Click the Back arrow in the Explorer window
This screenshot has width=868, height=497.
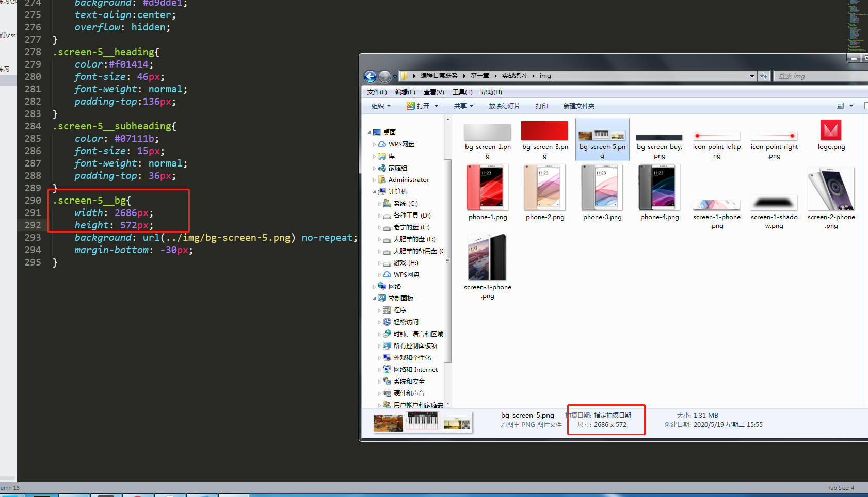click(370, 76)
